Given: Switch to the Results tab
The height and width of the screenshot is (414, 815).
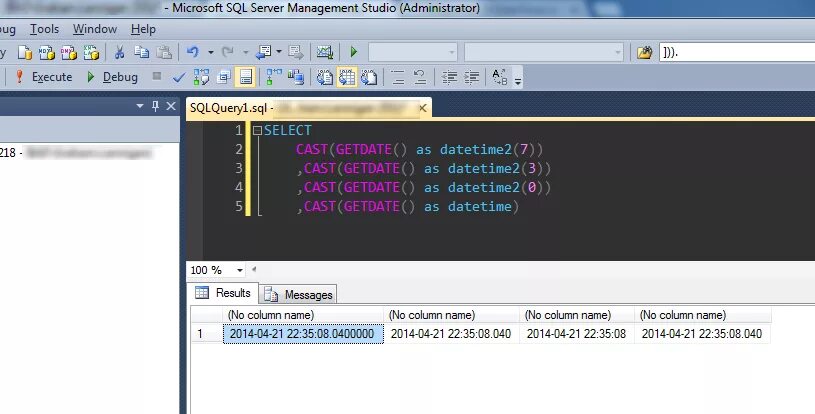Looking at the screenshot, I should [x=223, y=293].
